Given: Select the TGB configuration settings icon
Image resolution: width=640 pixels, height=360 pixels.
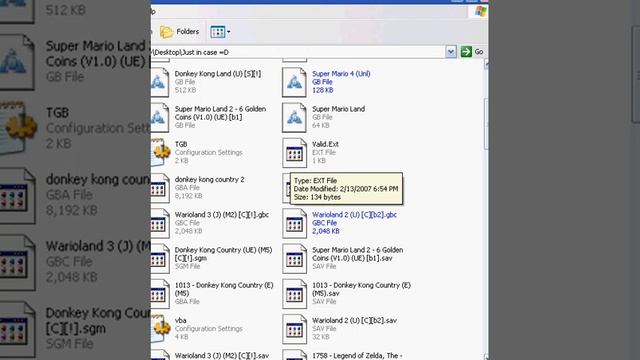Looking at the screenshot, I should (x=161, y=152).
